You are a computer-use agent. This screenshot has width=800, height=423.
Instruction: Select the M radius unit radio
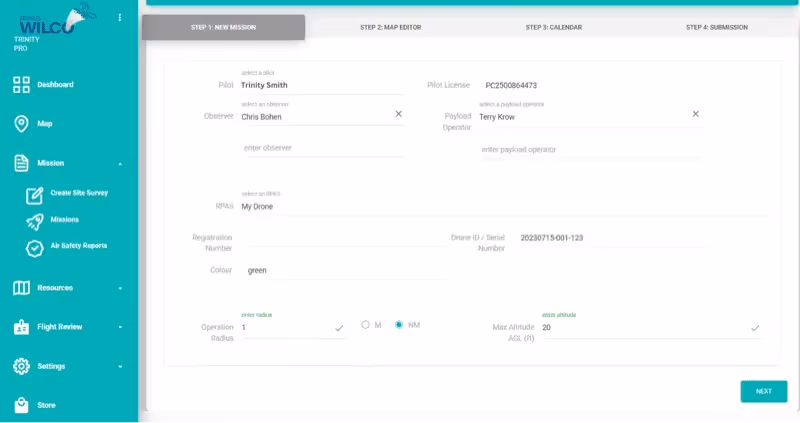366,325
